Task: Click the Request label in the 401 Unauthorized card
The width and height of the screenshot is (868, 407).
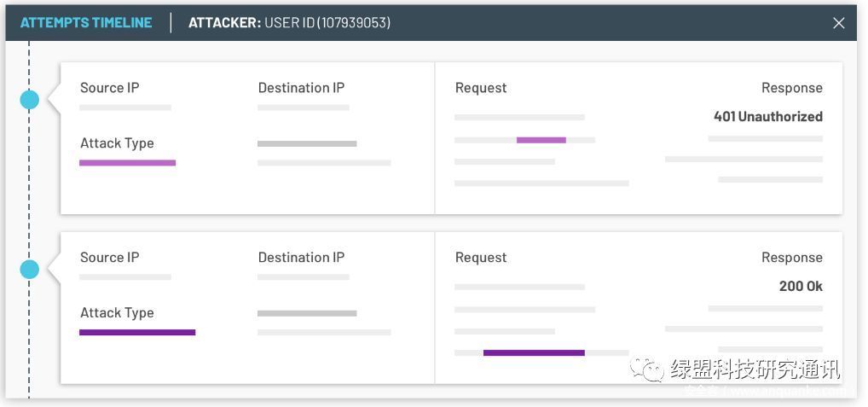Action: (x=481, y=88)
